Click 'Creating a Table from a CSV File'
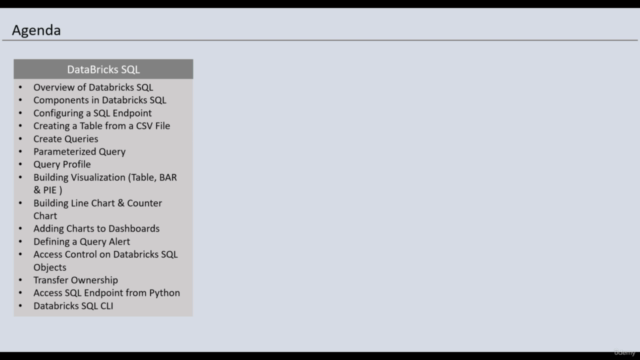 (102, 126)
